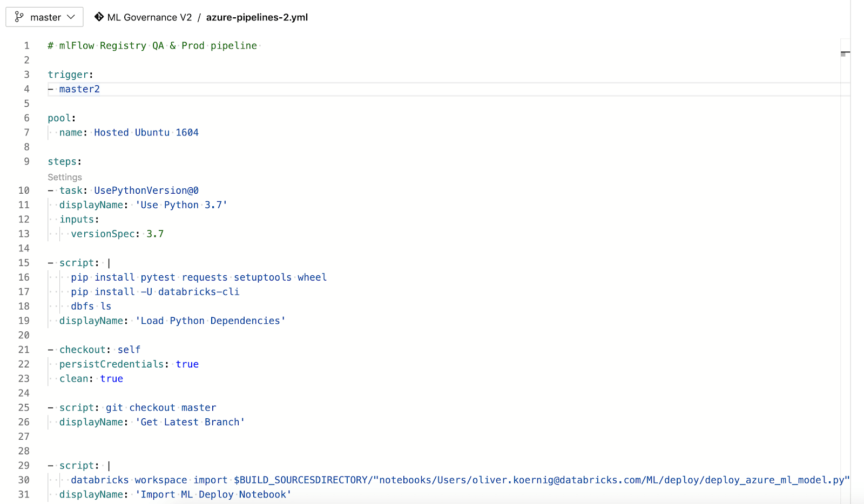Click the UsePythonVersion@0 task name
Viewport: 864px width, 504px height.
[146, 190]
